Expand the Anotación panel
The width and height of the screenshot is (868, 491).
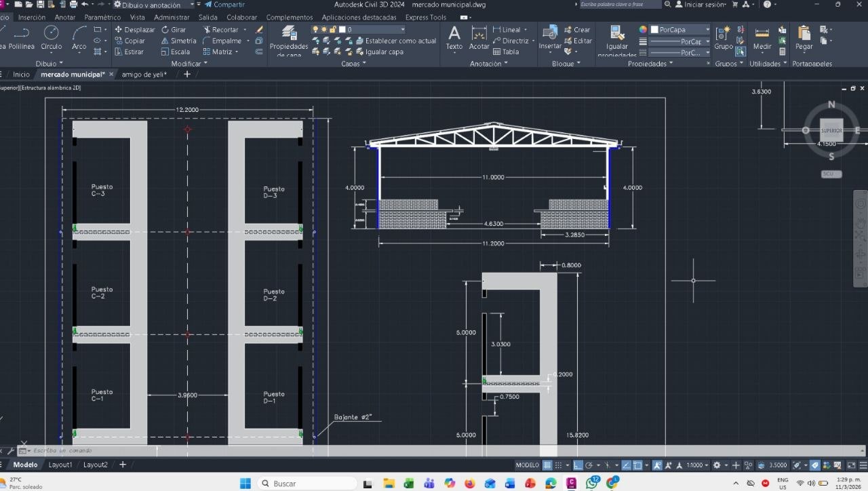click(x=489, y=64)
